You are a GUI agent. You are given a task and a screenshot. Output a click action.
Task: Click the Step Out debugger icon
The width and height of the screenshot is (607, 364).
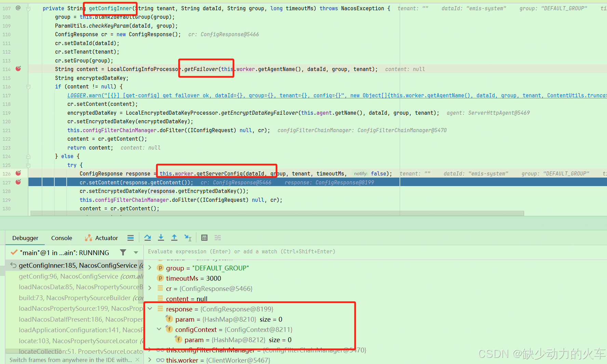pos(174,238)
